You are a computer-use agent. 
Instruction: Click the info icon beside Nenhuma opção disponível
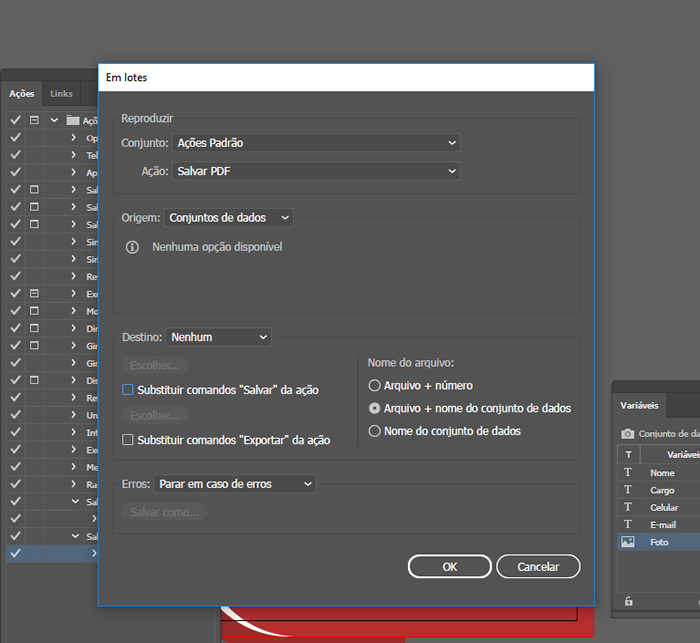[132, 247]
